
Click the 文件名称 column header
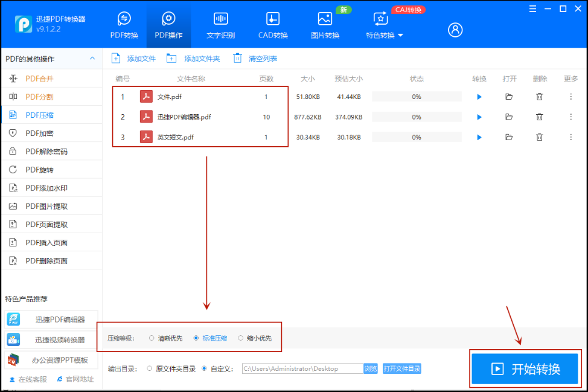[x=191, y=79]
